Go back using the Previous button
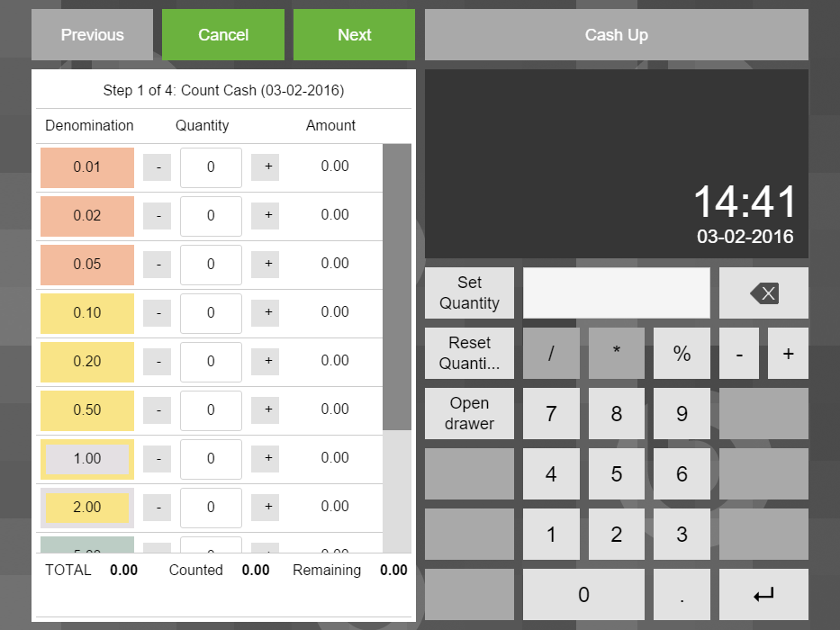The width and height of the screenshot is (840, 630). (x=92, y=35)
